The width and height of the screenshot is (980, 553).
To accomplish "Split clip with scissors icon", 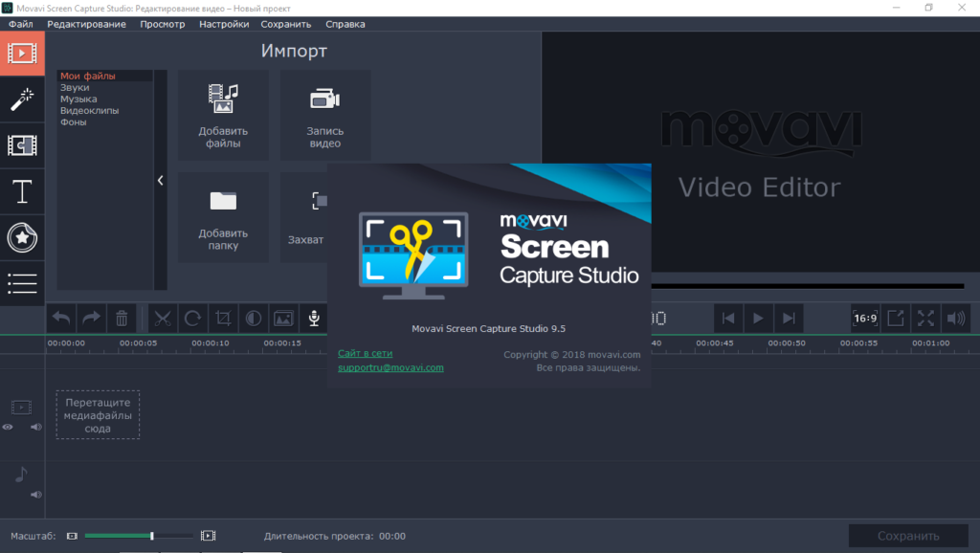I will [163, 318].
